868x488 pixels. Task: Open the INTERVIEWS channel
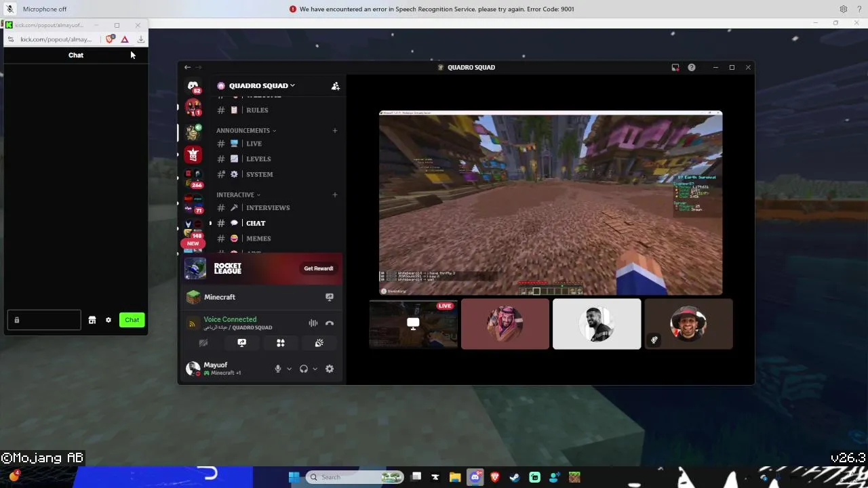click(x=268, y=207)
